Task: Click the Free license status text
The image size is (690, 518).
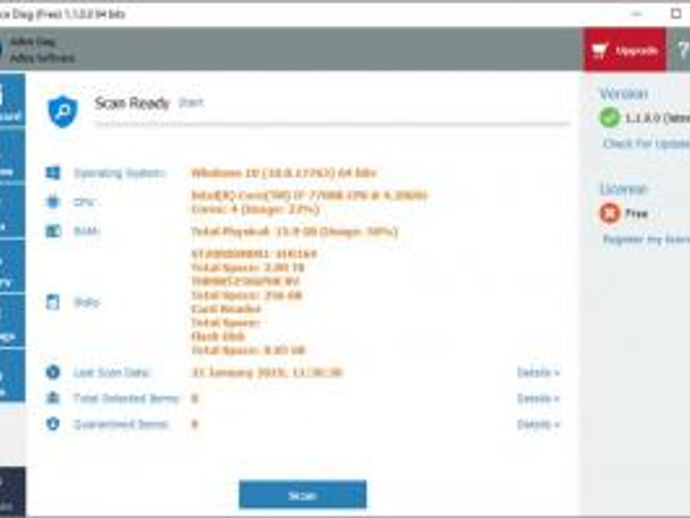Action: pyautogui.click(x=636, y=213)
